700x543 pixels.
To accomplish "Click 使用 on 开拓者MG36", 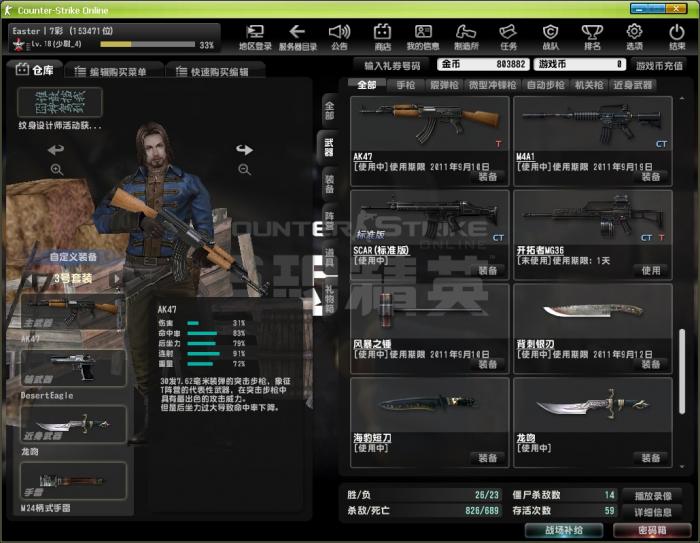I will pos(650,271).
